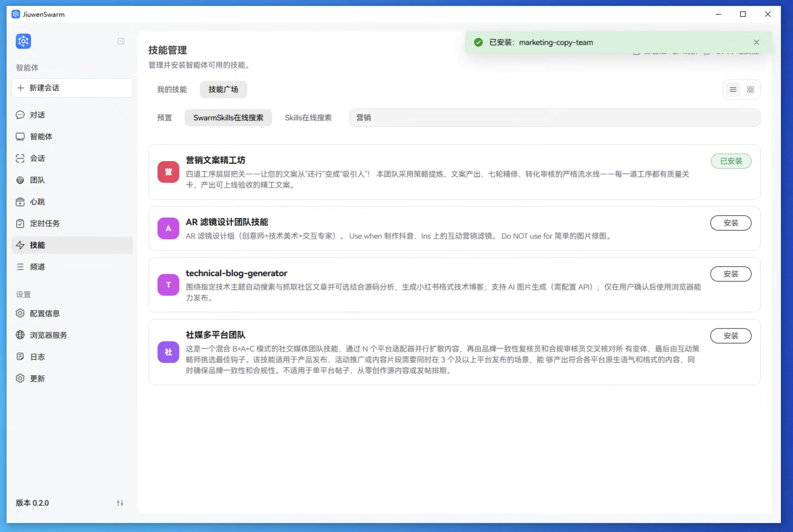This screenshot has width=793, height=532.
Task: Open 智能体 monitor icon in sidebar
Action: tap(20, 136)
